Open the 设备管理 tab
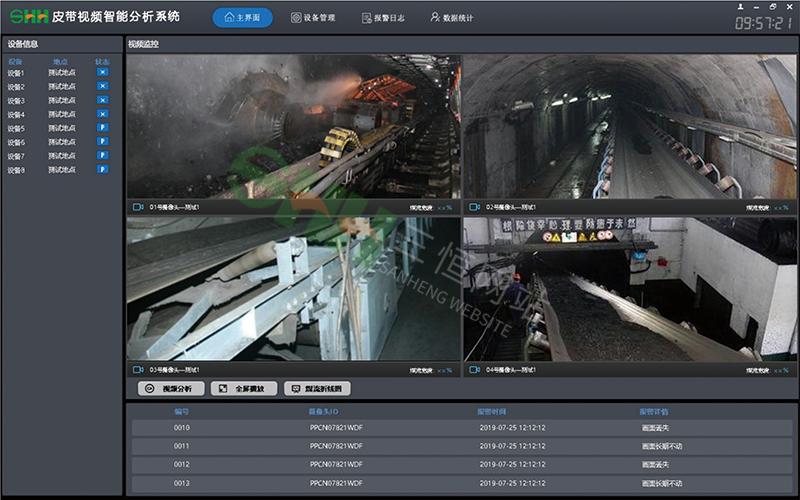The height and width of the screenshot is (500, 800). click(314, 18)
